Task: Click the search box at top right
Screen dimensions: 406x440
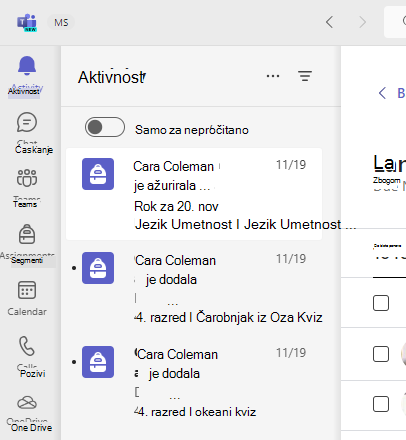Action: pyautogui.click(x=395, y=22)
